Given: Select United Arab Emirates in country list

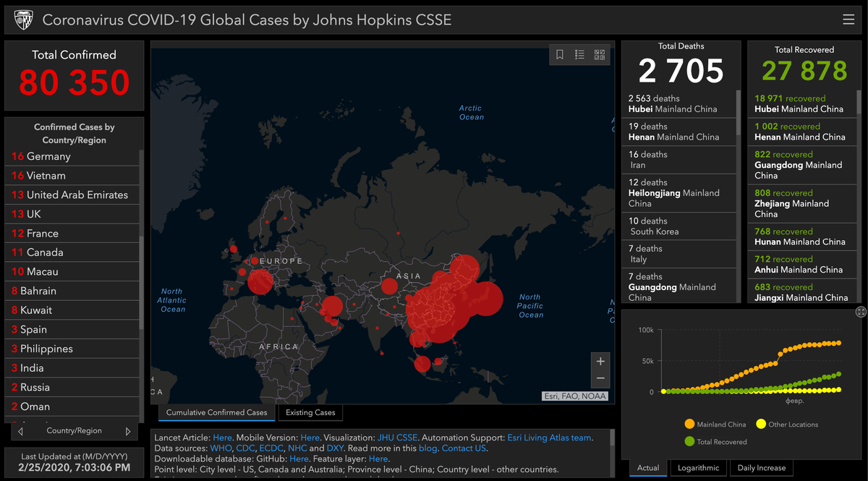Looking at the screenshot, I should (x=72, y=195).
